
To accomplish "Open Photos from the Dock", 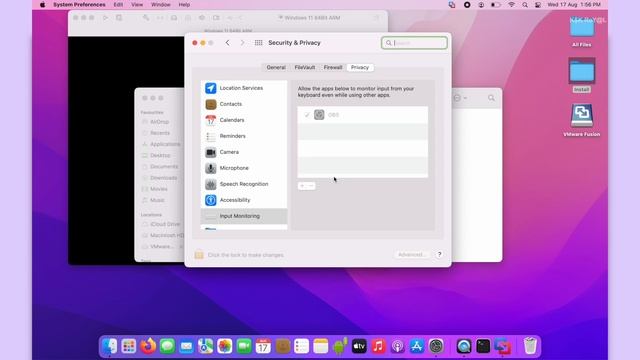I will pyautogui.click(x=224, y=346).
